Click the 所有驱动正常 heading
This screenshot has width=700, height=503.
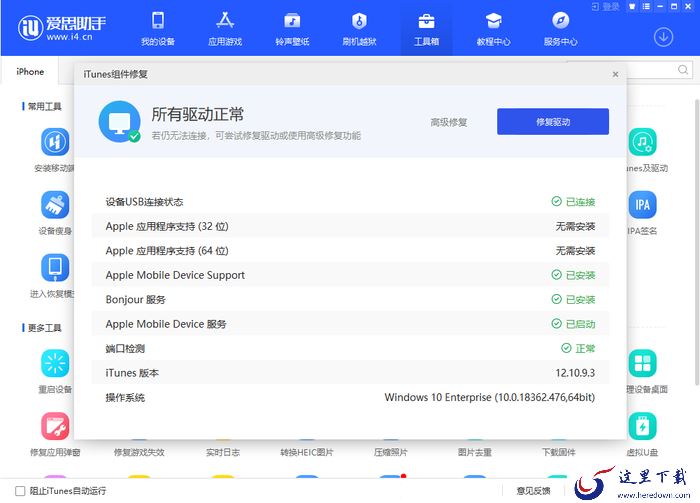click(x=197, y=114)
